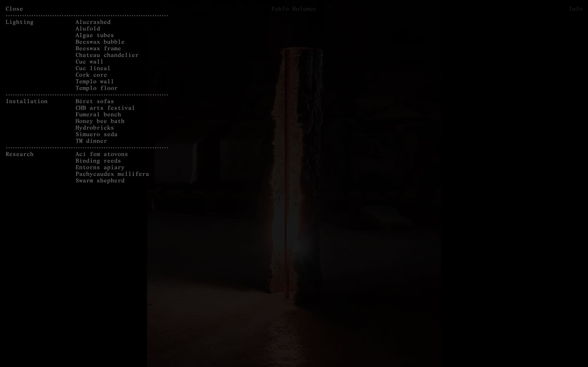Viewport: 588px width, 367px height.
Task: Open the Binding reeds research entry
Action: click(x=98, y=161)
